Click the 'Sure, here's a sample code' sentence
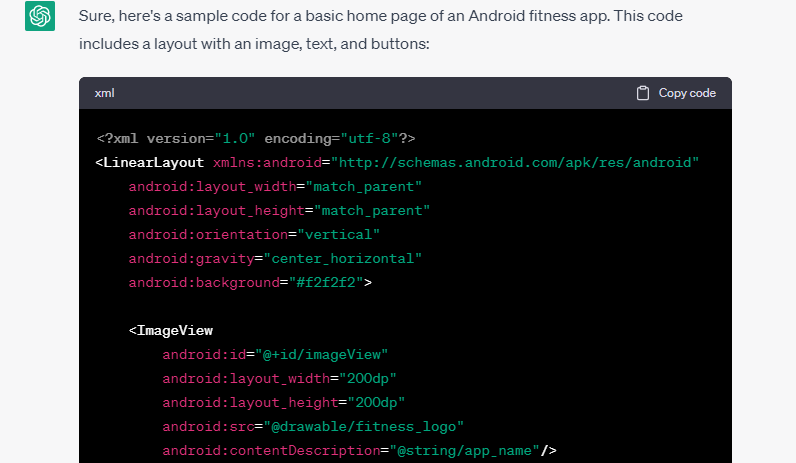This screenshot has height=463, width=796. [381, 16]
